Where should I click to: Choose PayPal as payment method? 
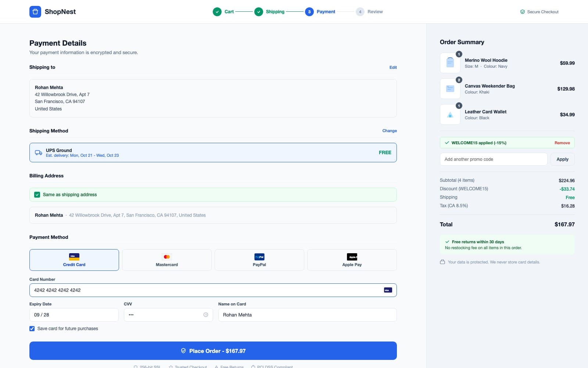(259, 260)
